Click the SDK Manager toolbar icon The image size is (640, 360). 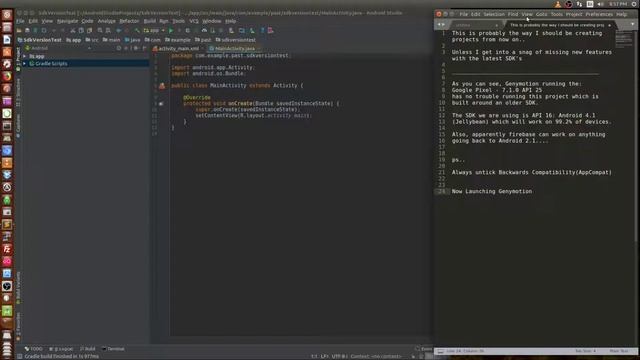(x=252, y=31)
